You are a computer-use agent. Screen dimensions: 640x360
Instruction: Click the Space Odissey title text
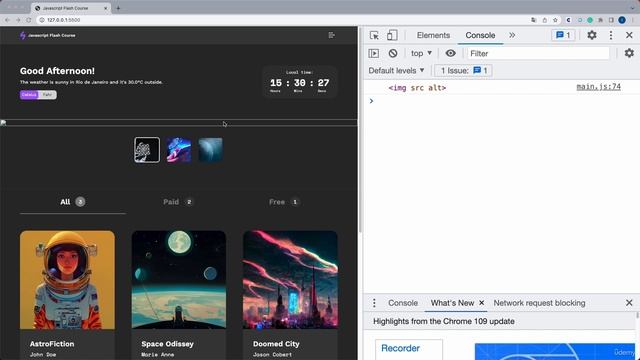167,344
